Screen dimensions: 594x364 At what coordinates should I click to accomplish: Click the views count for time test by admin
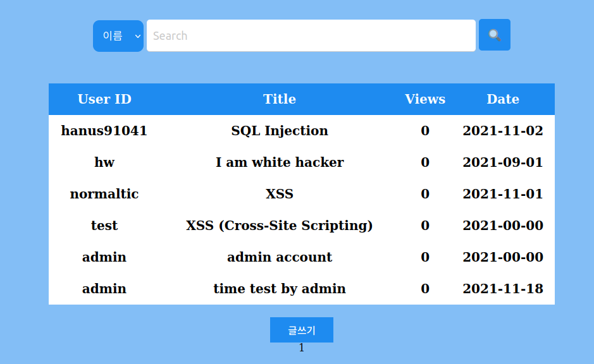(425, 289)
